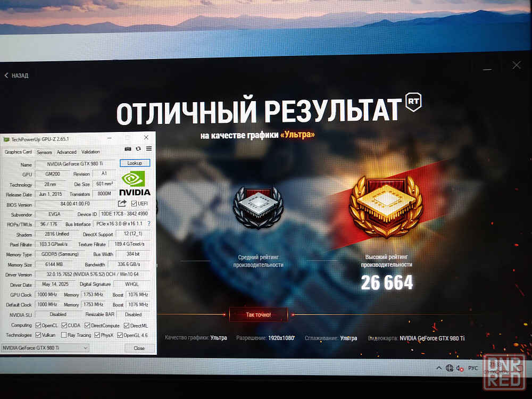Toggle the OpenGL 4.6 checkbox
This screenshot has width=532, height=399.
click(120, 335)
